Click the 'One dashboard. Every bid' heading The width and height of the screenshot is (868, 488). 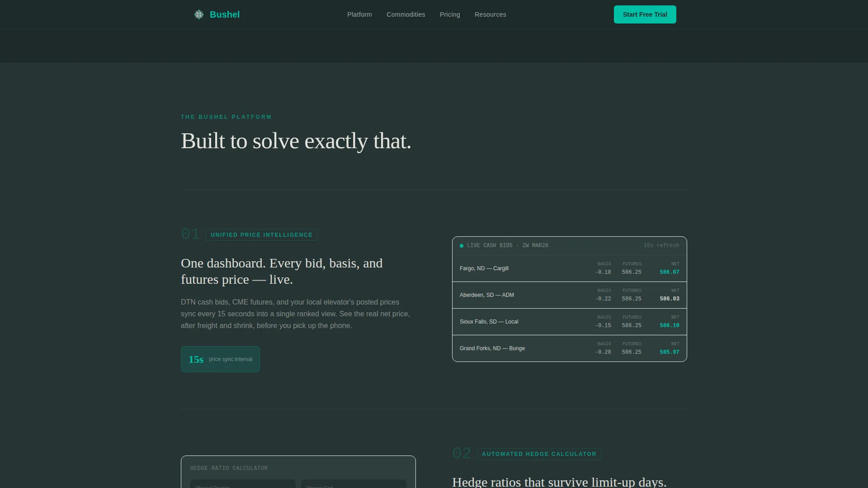[282, 271]
